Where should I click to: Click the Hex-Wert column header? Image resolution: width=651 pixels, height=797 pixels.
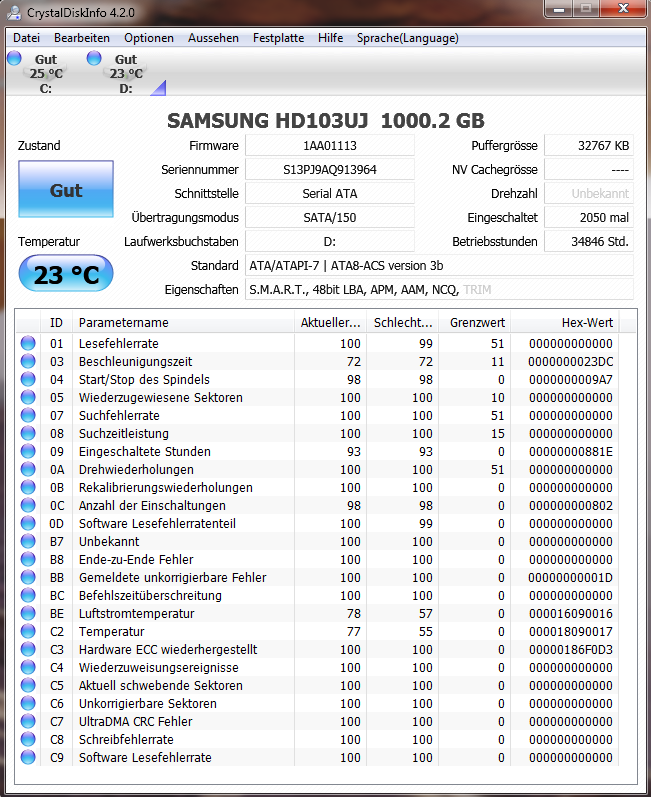pyautogui.click(x=565, y=322)
